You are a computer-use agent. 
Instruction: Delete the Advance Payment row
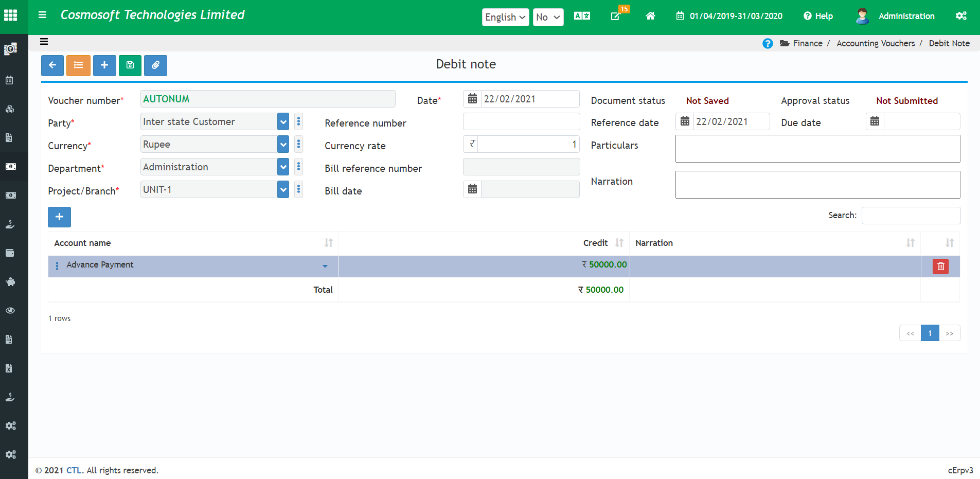point(940,266)
